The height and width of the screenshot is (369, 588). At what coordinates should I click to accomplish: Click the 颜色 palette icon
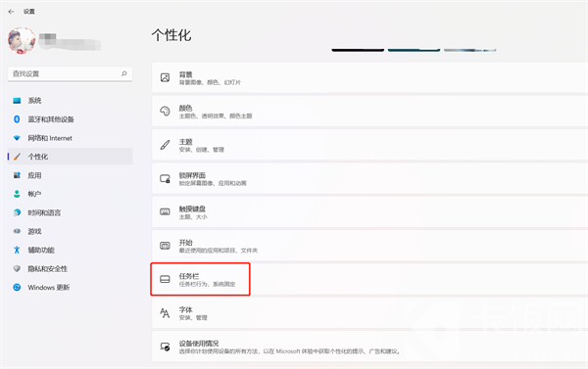pyautogui.click(x=165, y=112)
